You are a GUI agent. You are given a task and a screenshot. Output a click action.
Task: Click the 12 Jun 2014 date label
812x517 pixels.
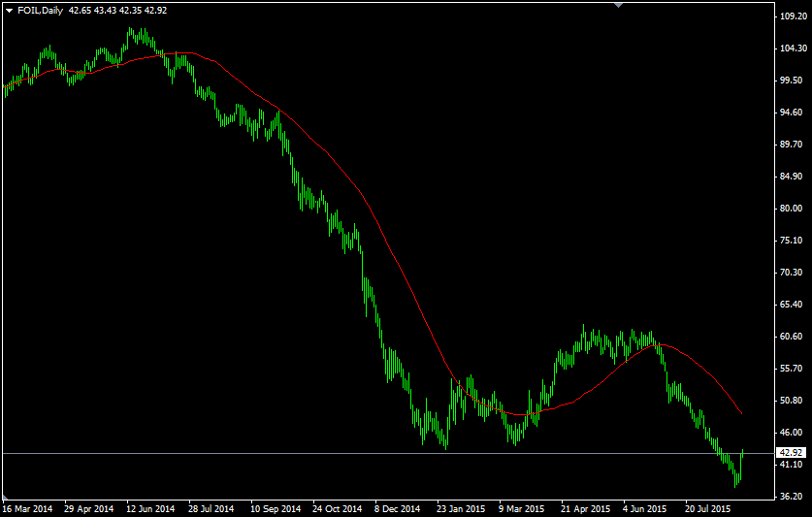pyautogui.click(x=150, y=508)
